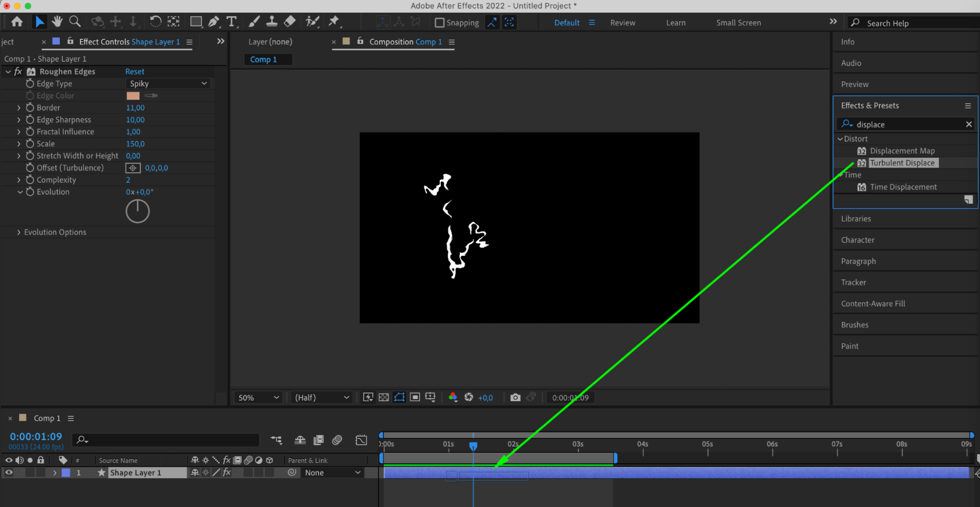Click the Edge Color swatch

[x=133, y=96]
